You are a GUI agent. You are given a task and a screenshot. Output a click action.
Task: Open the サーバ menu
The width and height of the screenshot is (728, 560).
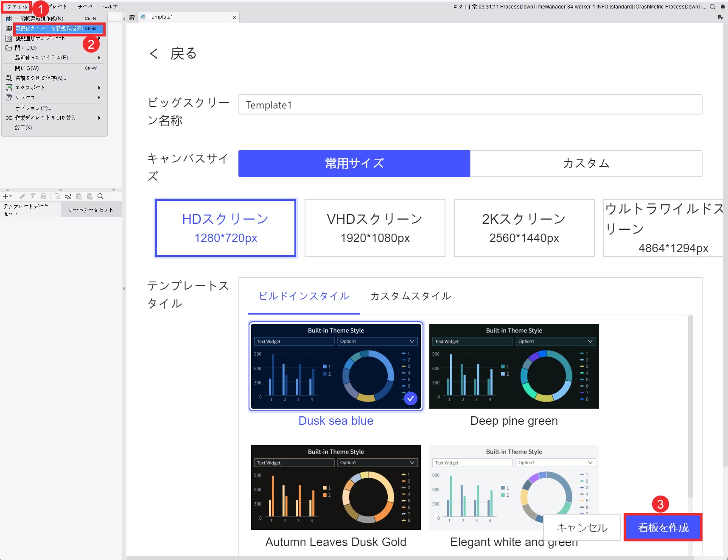point(85,6)
